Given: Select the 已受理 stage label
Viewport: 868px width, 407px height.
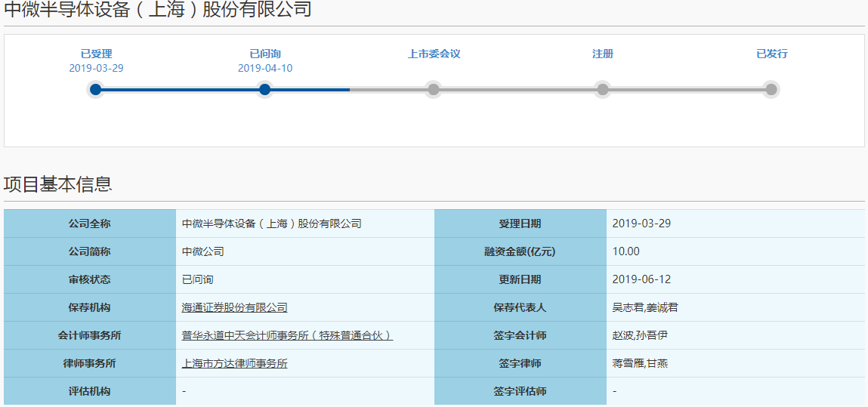Looking at the screenshot, I should pos(97,54).
